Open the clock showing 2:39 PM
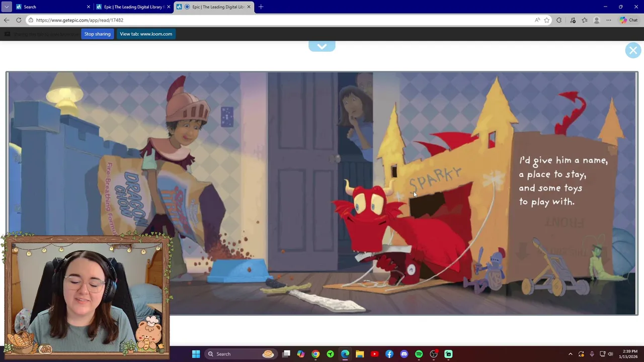The image size is (644, 362). pyautogui.click(x=630, y=354)
